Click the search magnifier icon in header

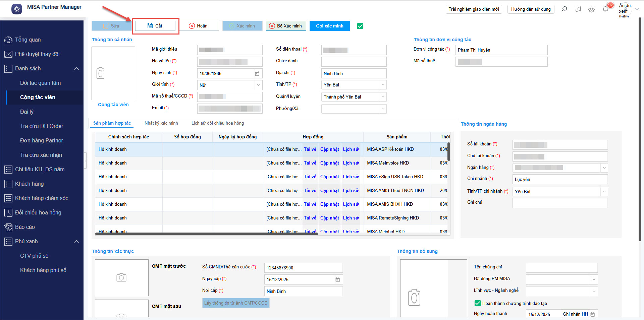(564, 9)
